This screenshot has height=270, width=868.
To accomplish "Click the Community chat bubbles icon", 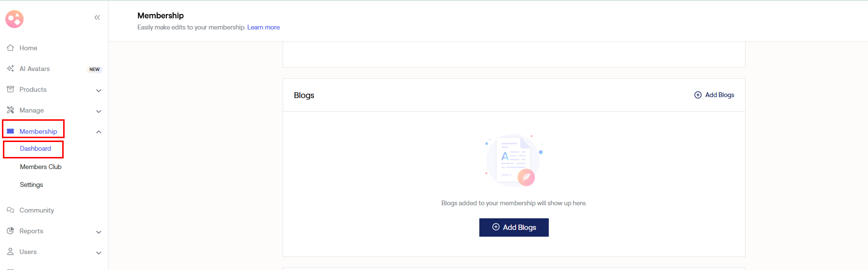I will [x=10, y=210].
